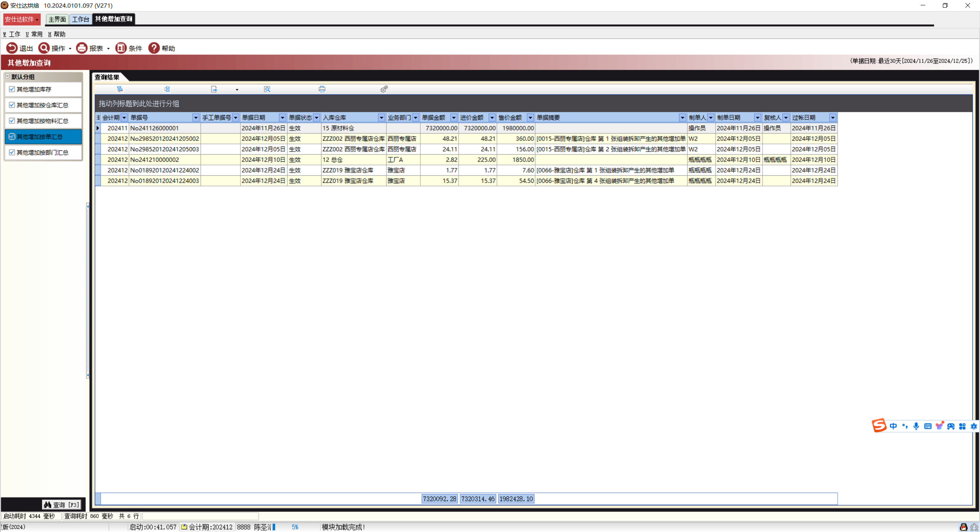Click the printer icon in results toolbar
Viewport: 980px width, 532px height.
[x=322, y=89]
